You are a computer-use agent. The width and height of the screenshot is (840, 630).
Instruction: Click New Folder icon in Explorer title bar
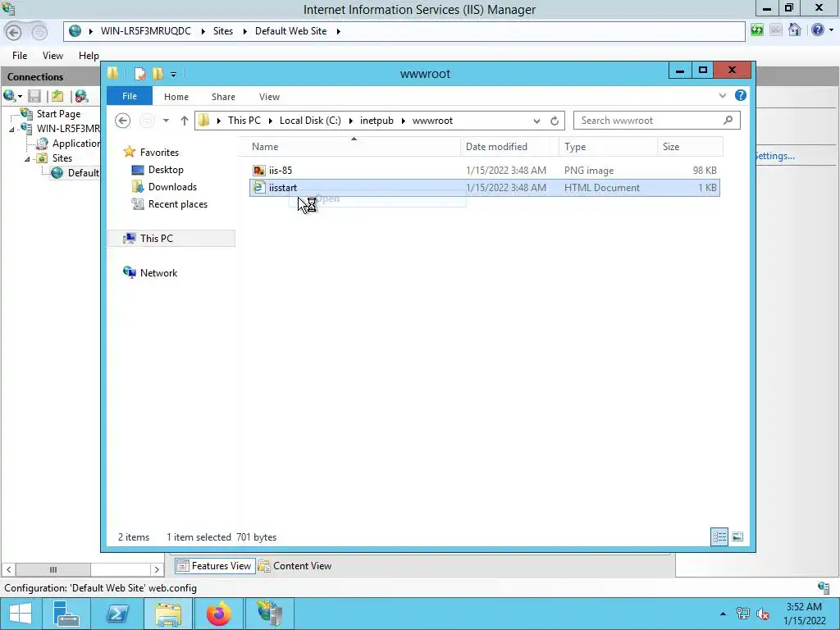(157, 73)
